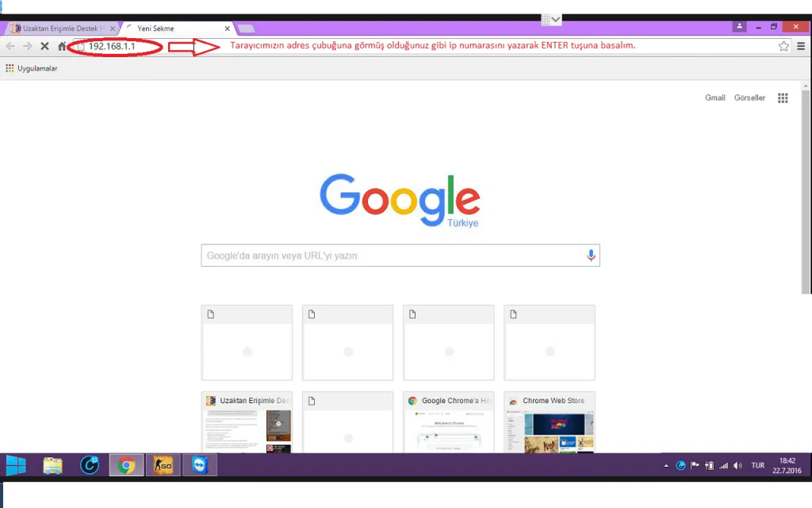Click the voice search microphone icon
812x508 pixels.
point(590,256)
